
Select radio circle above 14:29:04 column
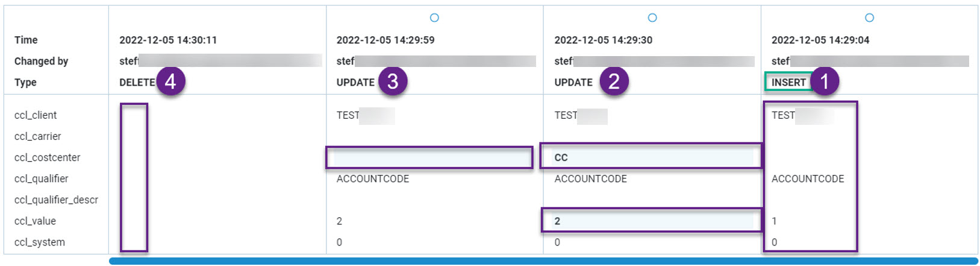(869, 18)
